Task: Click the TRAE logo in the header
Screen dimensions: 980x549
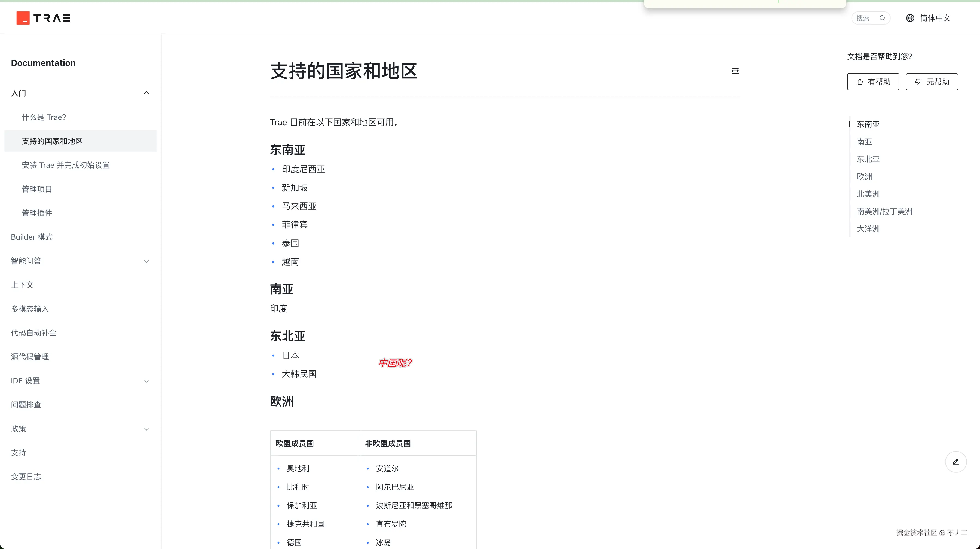Action: click(x=43, y=18)
